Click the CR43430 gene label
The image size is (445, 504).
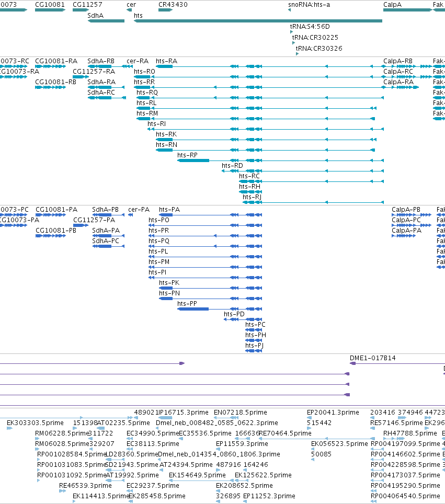[x=173, y=5]
